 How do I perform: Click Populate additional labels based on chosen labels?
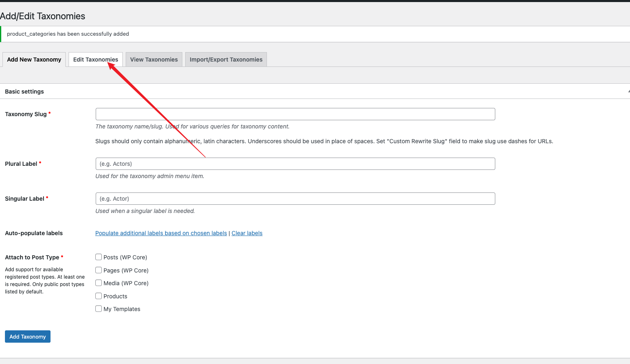coord(161,233)
